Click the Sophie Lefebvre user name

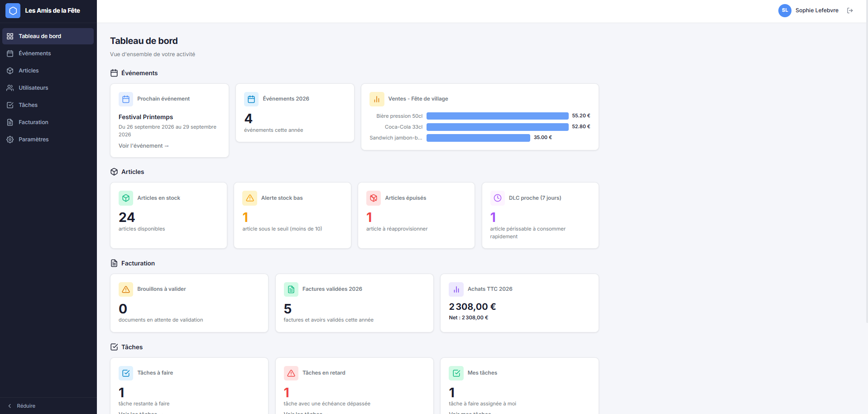click(817, 10)
